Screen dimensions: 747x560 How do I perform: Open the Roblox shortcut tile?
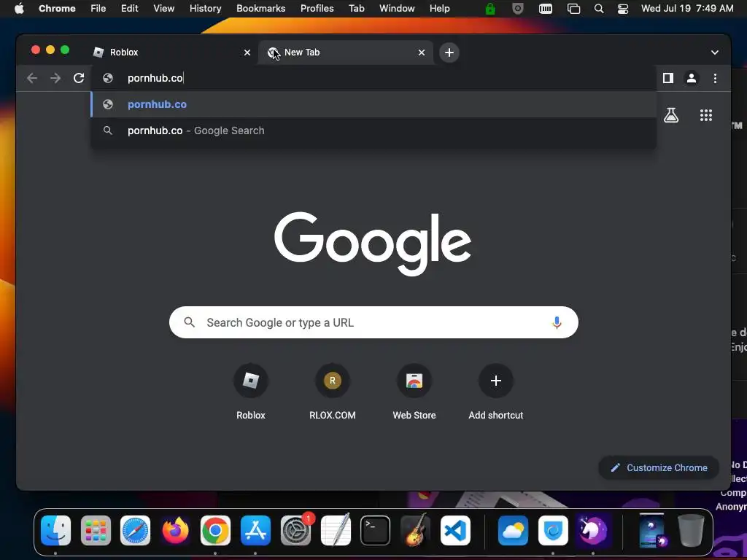251,392
